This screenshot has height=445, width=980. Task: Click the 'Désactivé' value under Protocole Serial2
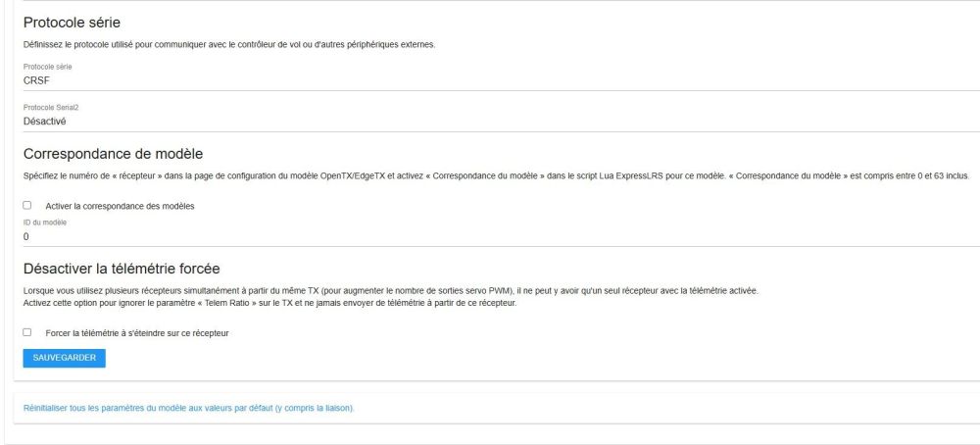pyautogui.click(x=45, y=122)
